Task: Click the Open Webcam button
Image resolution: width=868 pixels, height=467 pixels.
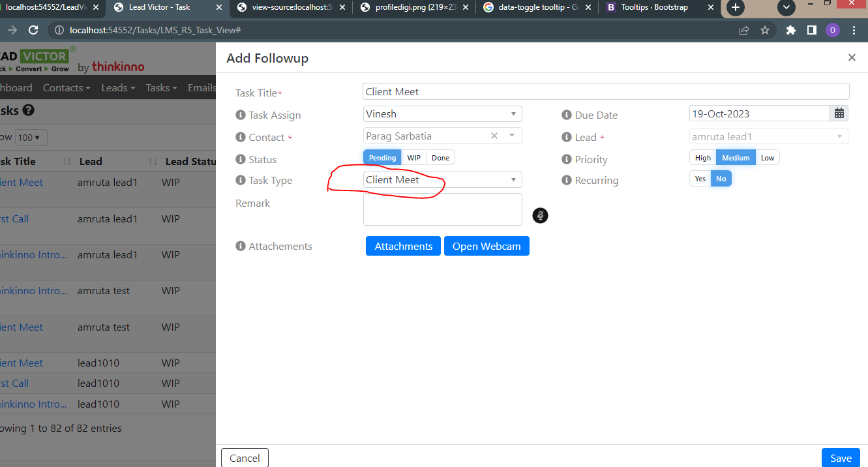Action: click(486, 246)
